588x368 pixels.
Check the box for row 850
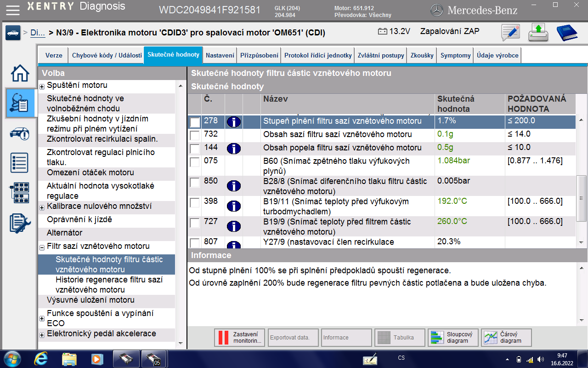pos(195,182)
